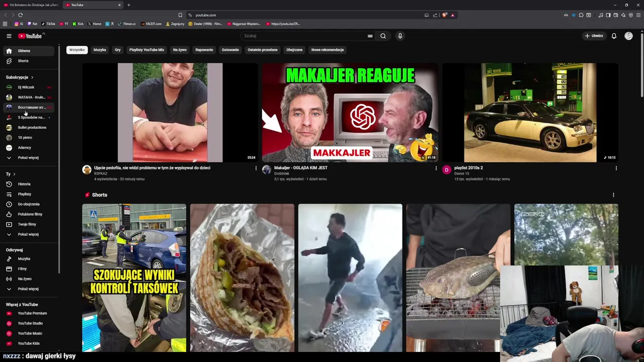Expand Pokaż więcej under subscriptions
Screen dimensions: 644x362
click(29, 157)
